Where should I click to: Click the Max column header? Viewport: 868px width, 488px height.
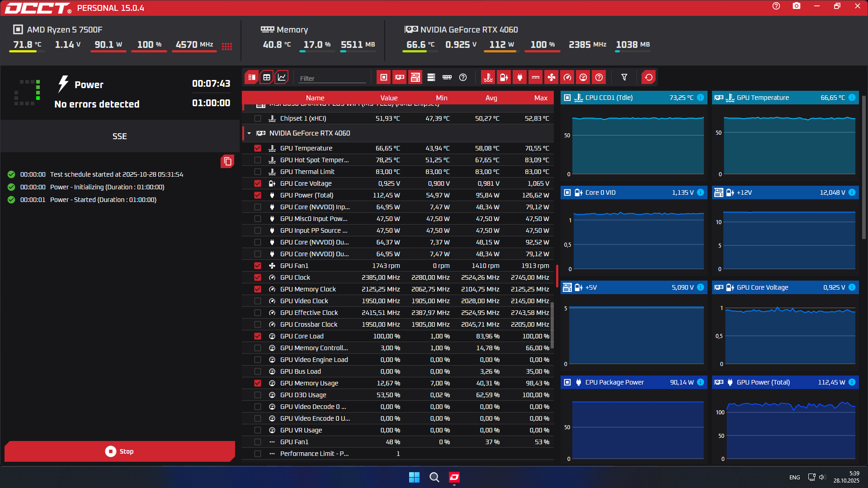(540, 98)
